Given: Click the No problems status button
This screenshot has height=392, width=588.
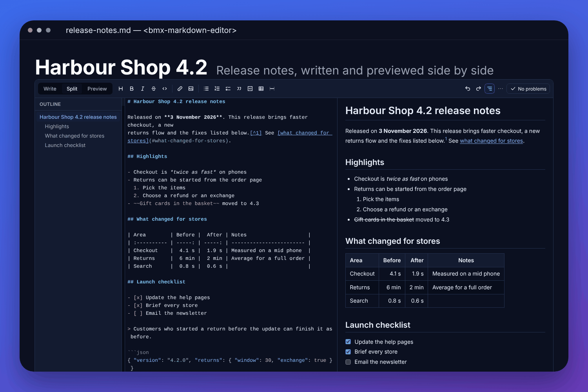Looking at the screenshot, I should [x=528, y=89].
